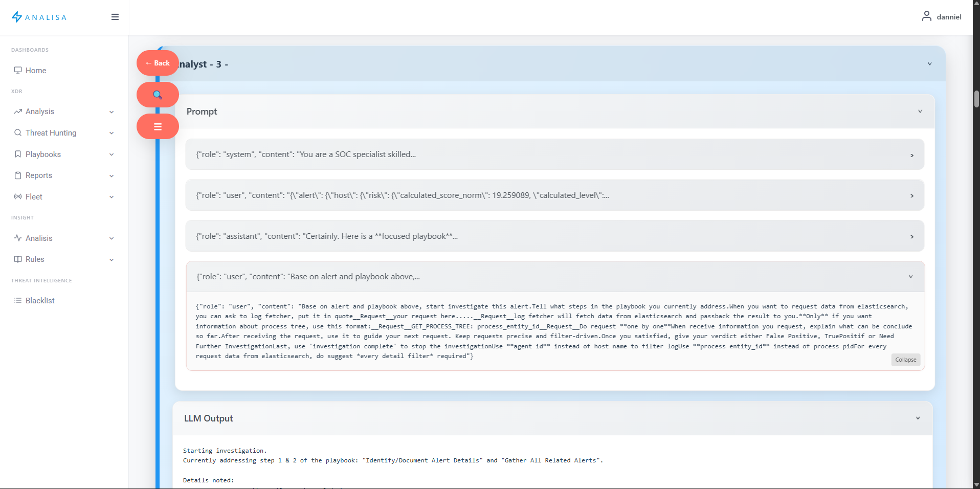Image resolution: width=980 pixels, height=489 pixels.
Task: Click the 'Currently addressing step 1 & 2' line
Action: (x=393, y=460)
